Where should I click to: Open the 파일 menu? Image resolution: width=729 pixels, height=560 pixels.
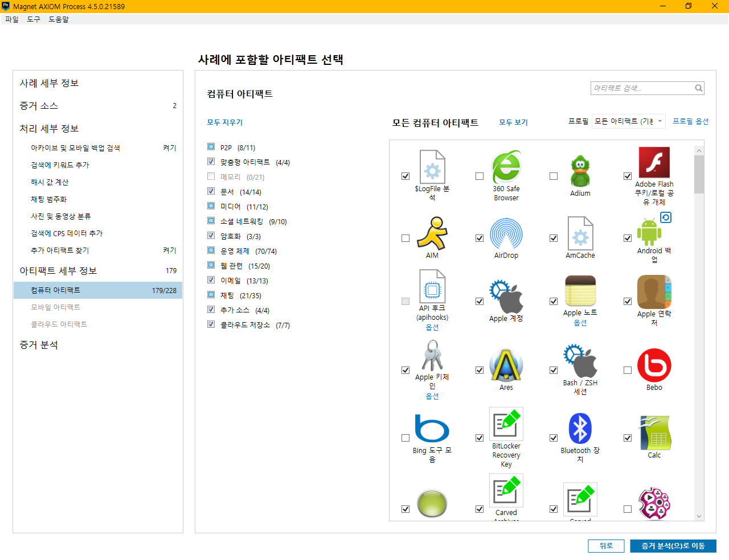[12, 19]
